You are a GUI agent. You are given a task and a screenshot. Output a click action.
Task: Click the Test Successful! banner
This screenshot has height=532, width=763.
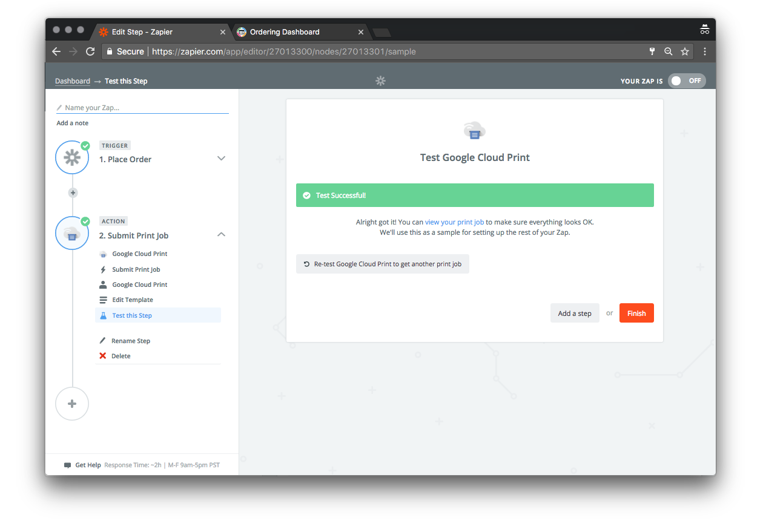tap(475, 195)
